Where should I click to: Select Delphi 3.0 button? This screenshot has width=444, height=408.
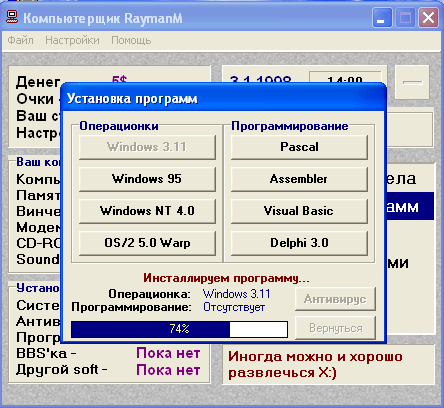(299, 243)
